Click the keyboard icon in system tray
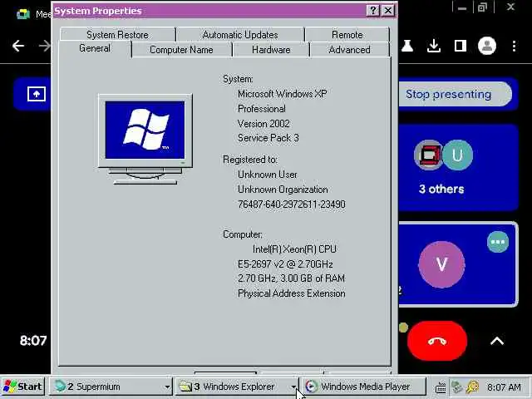The height and width of the screenshot is (399, 532). click(441, 387)
